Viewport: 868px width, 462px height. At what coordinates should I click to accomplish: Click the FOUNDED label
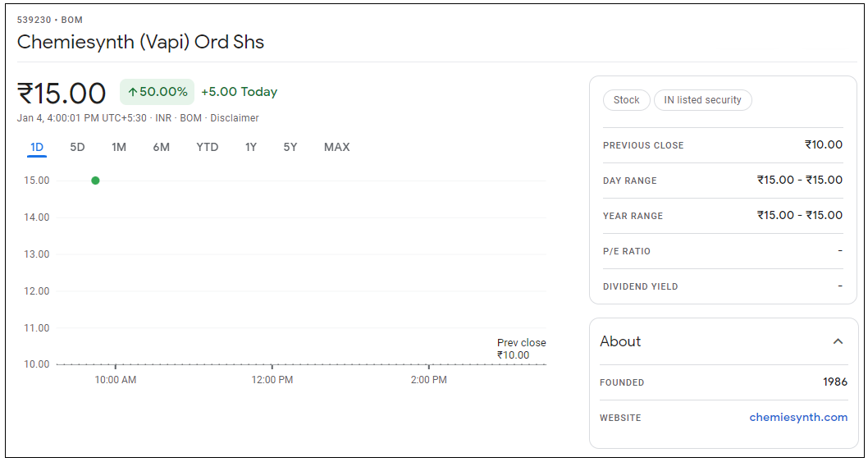coord(622,382)
